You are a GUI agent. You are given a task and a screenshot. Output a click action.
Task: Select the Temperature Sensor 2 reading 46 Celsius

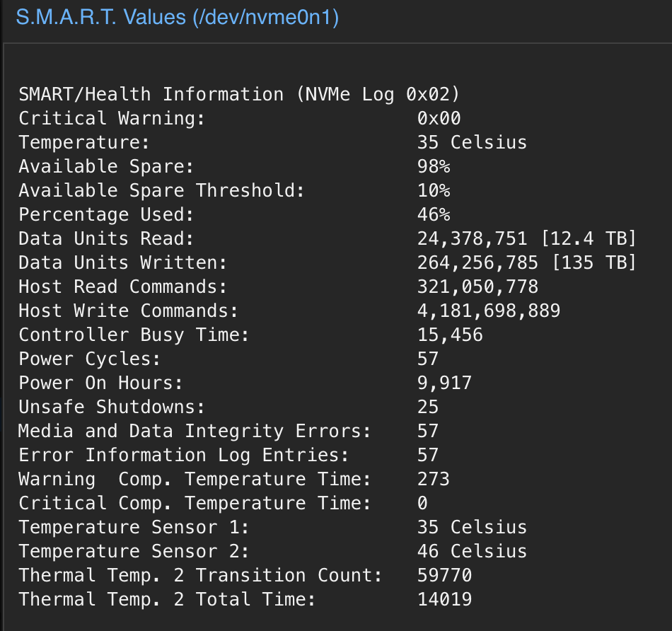pyautogui.click(x=472, y=551)
